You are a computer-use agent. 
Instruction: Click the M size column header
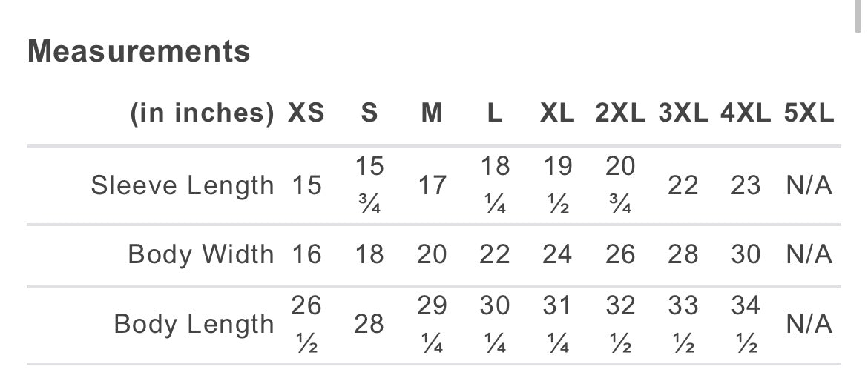(432, 113)
